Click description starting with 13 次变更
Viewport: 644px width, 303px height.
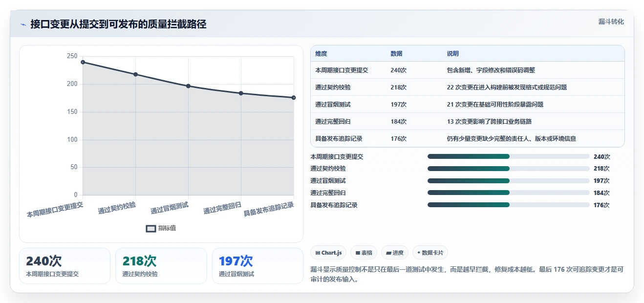click(489, 122)
